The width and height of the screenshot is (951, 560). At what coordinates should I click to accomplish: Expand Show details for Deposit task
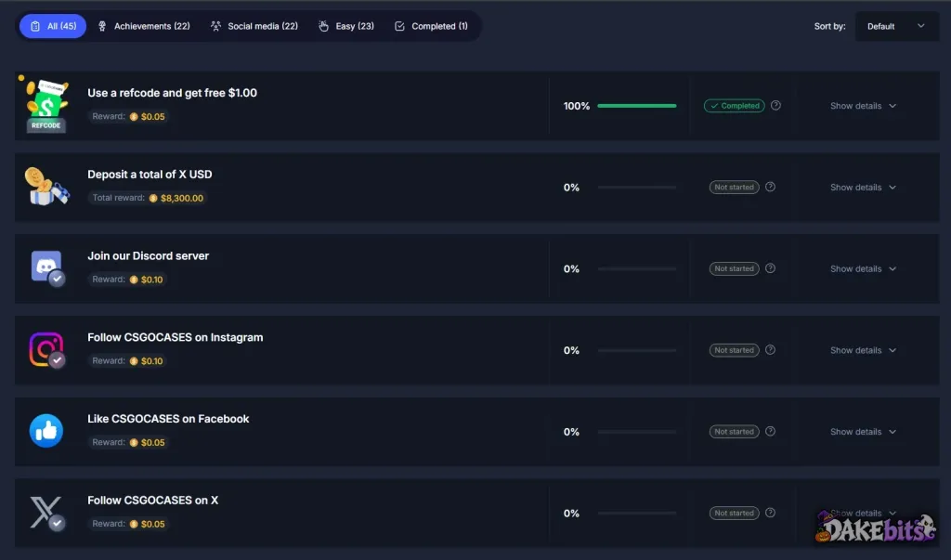[x=863, y=187]
